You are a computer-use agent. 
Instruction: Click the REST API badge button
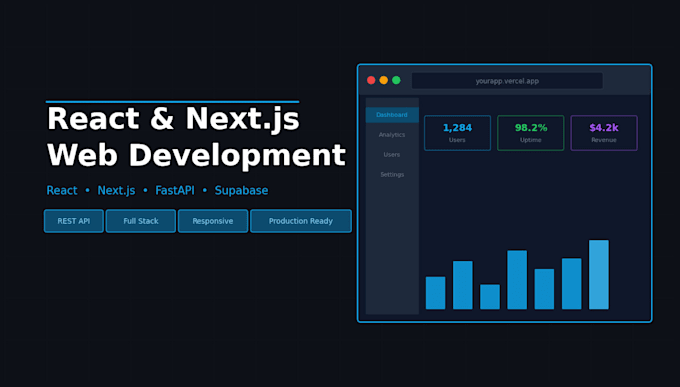pos(74,221)
